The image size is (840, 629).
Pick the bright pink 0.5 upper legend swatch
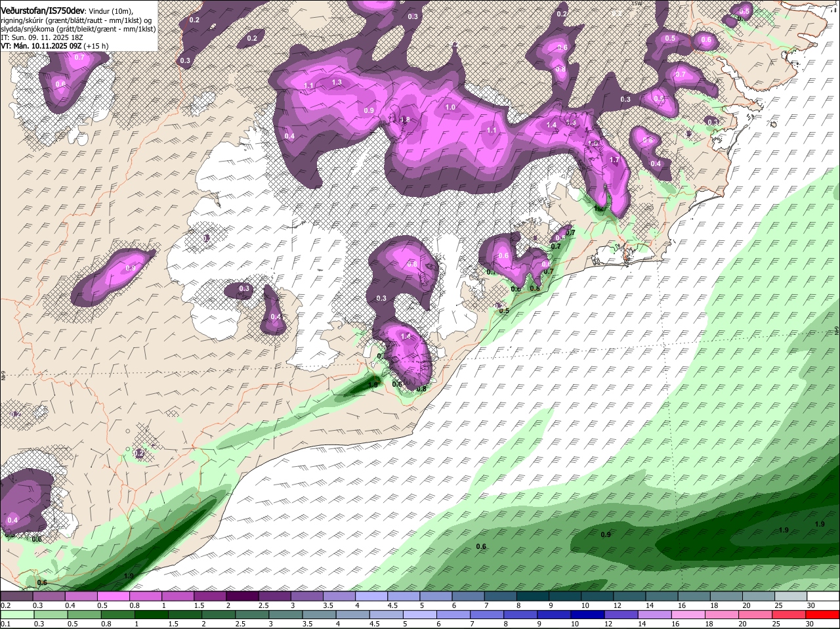113,596
